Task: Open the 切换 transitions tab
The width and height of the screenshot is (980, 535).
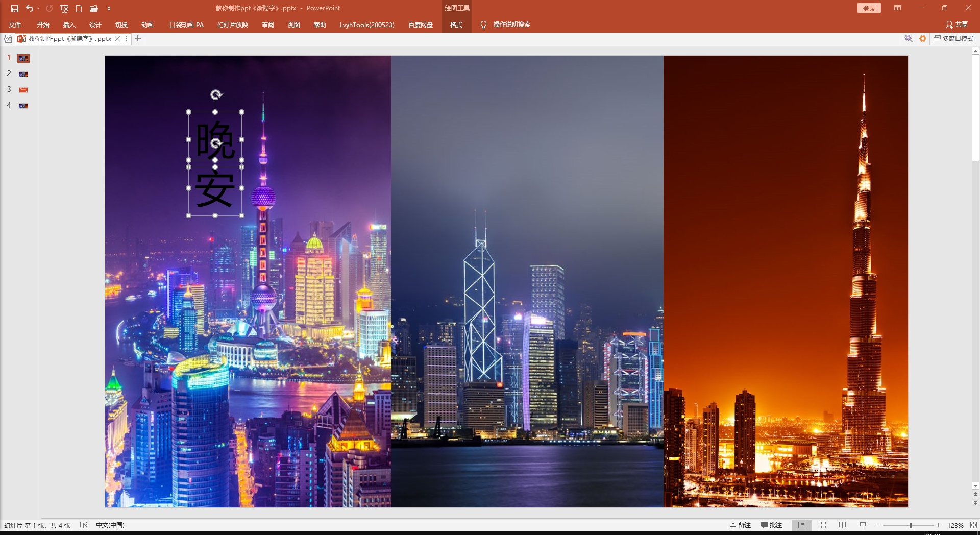Action: point(121,25)
